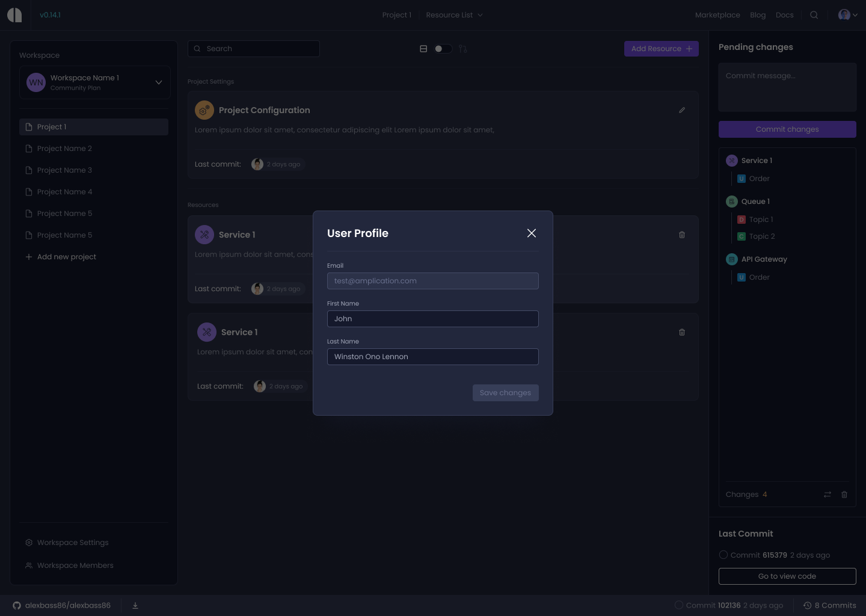Open the Blog link
Screen dimensions: 866x616
point(758,15)
